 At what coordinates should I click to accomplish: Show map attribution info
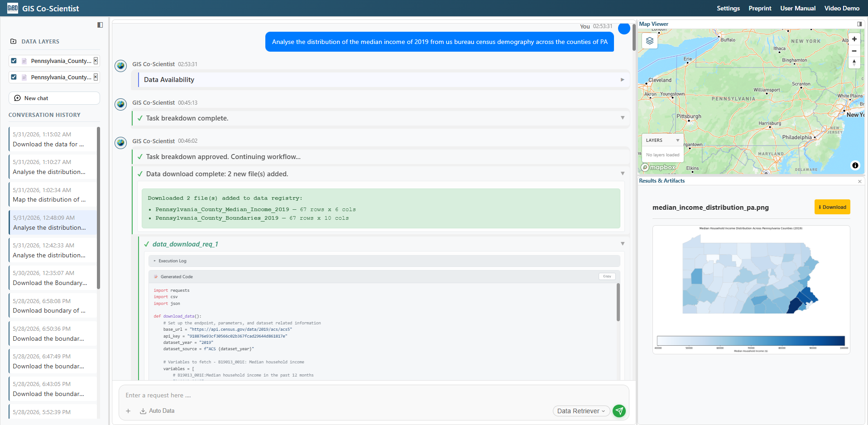pos(855,165)
